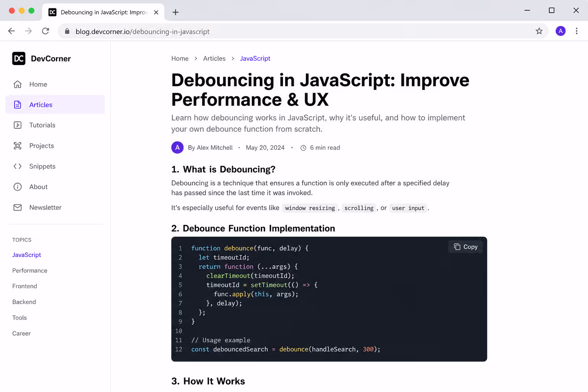The height and width of the screenshot is (392, 588).
Task: Open a new browser tab with plus
Action: 175,12
